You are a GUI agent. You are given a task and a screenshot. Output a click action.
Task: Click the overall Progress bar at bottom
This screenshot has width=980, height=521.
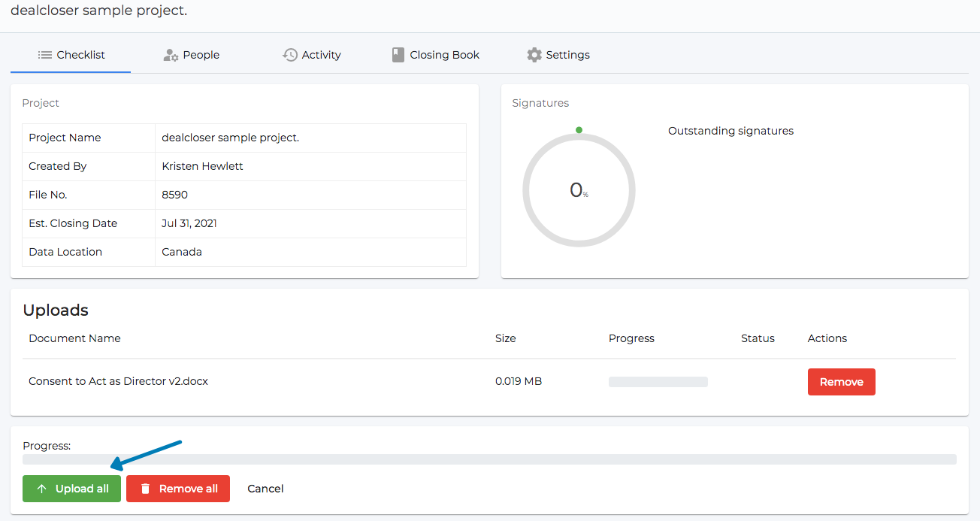click(488, 459)
